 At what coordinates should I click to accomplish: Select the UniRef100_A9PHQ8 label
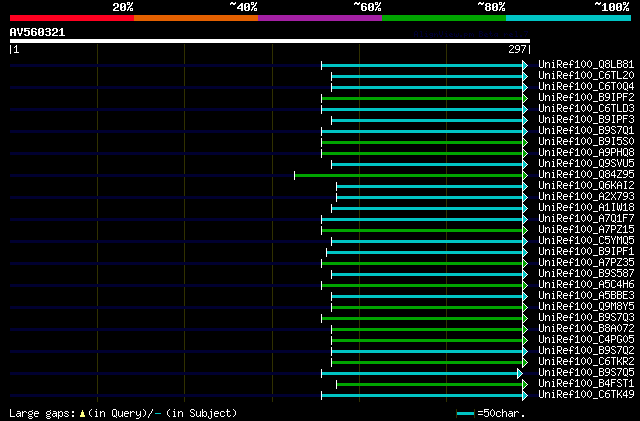[586, 153]
